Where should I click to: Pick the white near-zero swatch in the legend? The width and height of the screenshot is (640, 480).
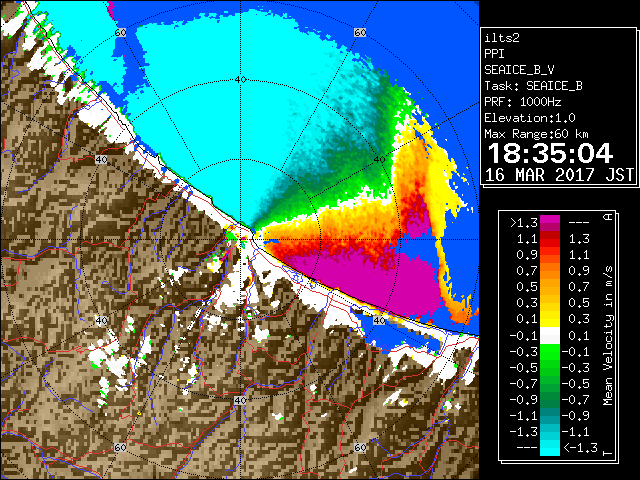pos(550,336)
